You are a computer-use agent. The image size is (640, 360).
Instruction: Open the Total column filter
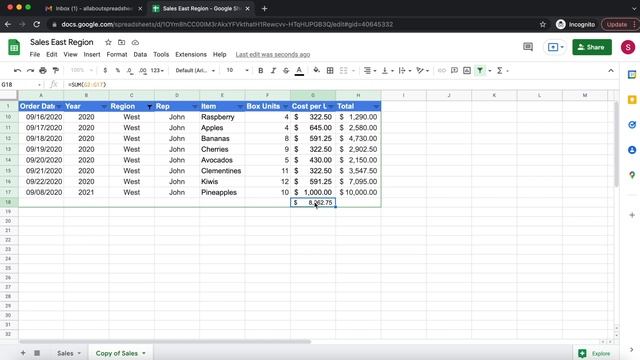click(376, 107)
